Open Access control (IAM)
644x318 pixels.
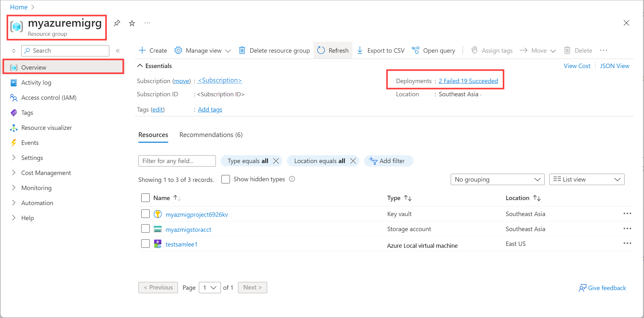coord(49,98)
